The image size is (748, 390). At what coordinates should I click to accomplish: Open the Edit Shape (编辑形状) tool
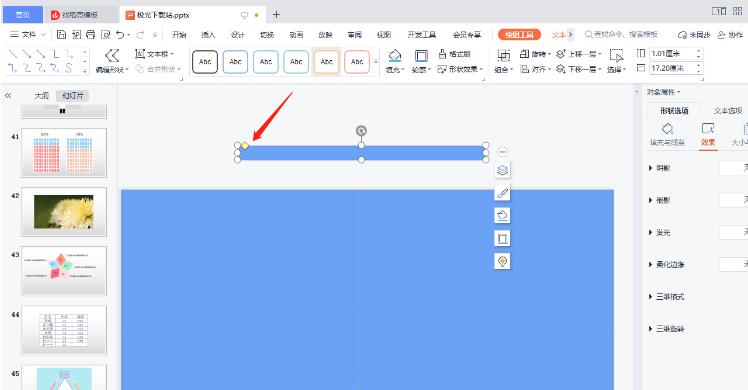112,61
